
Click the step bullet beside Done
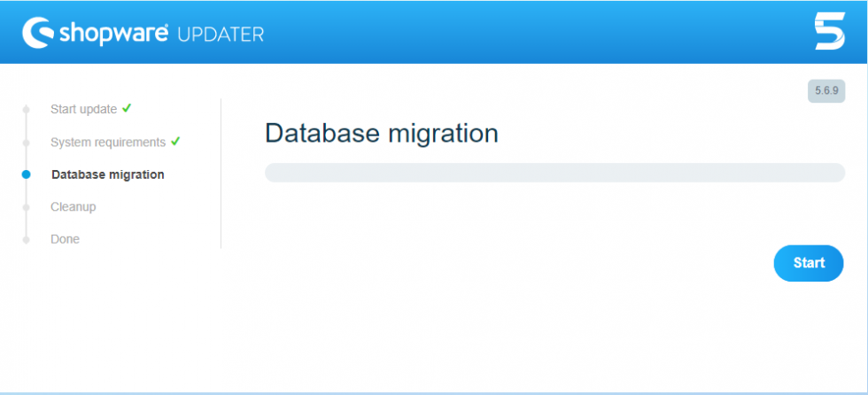click(26, 239)
